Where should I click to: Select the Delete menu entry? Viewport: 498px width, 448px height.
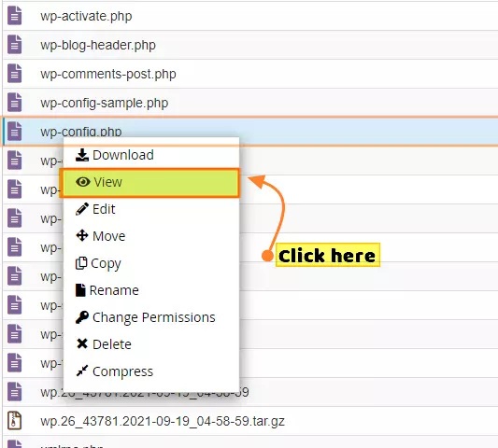click(151, 344)
